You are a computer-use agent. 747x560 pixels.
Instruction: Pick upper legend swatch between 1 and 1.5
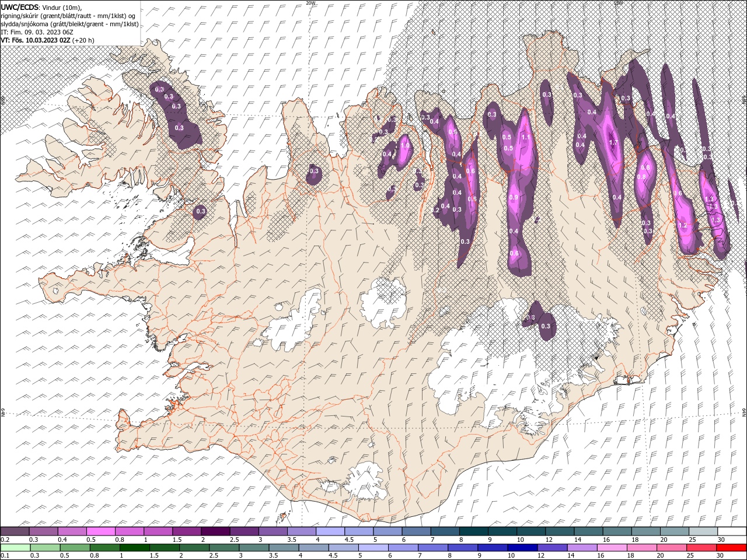(158, 531)
